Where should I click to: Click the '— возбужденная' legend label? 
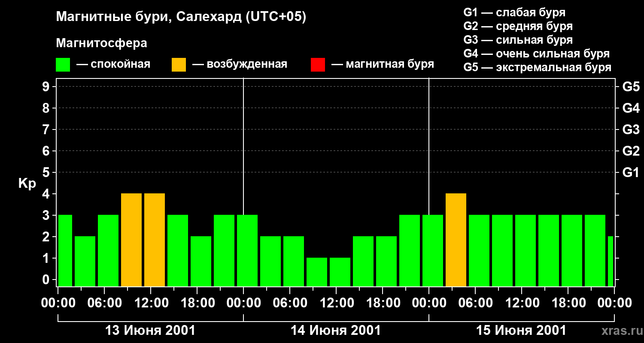(240, 64)
